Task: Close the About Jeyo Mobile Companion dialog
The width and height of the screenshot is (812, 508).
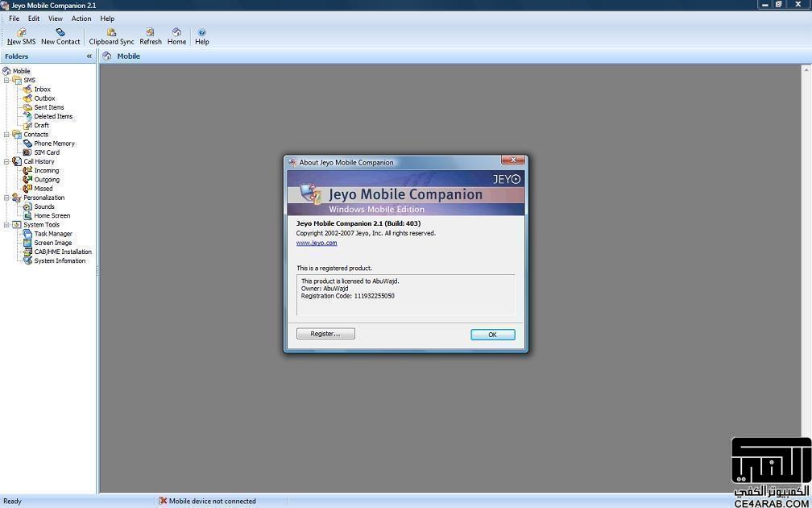Action: pos(513,160)
